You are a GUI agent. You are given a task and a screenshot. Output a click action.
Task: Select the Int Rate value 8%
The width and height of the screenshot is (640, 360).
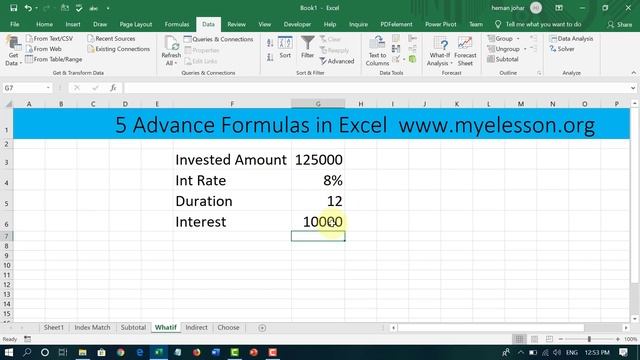point(318,180)
